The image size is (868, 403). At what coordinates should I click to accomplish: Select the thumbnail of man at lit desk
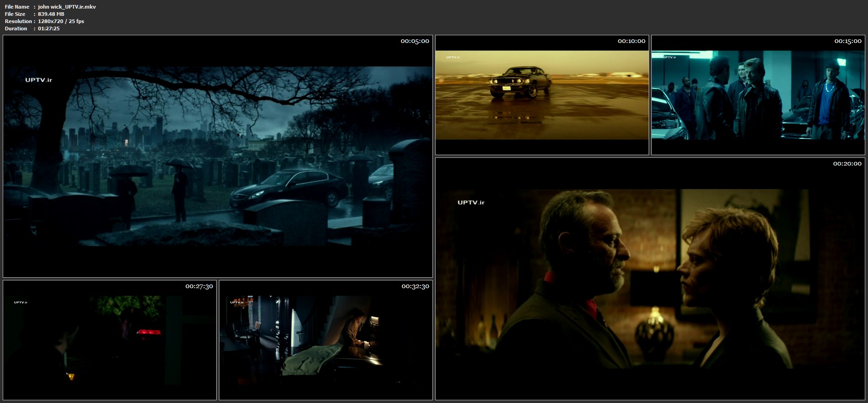coord(326,340)
